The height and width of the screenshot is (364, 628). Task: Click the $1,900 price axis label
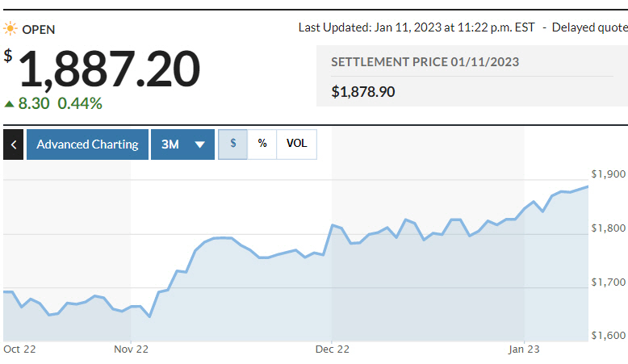(x=609, y=174)
